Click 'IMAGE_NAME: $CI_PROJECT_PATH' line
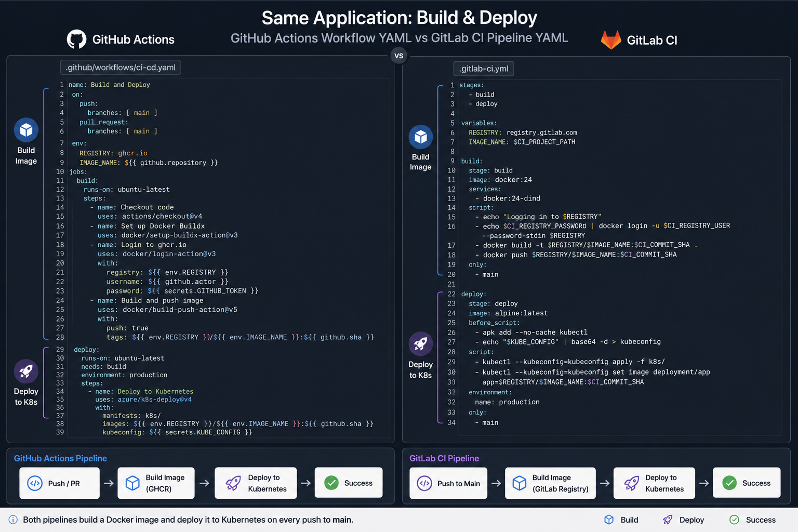Screen dimensions: 798x532 click(x=522, y=142)
